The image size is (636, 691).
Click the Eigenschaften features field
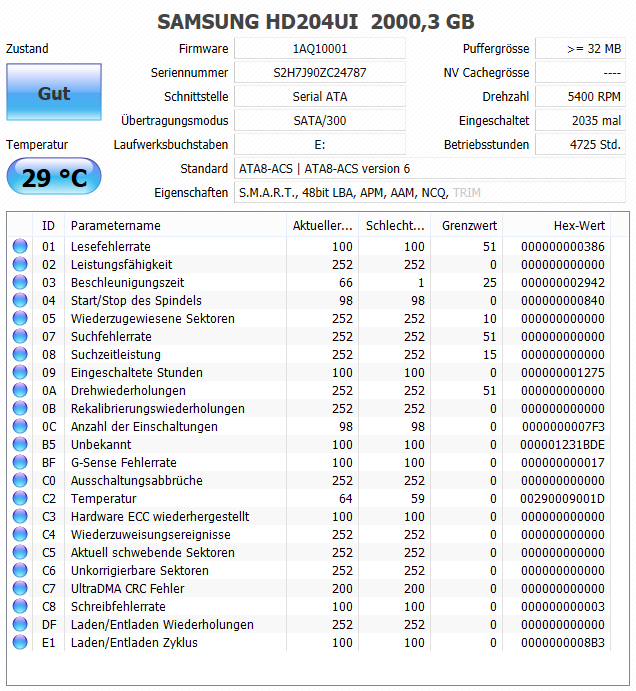tap(430, 193)
